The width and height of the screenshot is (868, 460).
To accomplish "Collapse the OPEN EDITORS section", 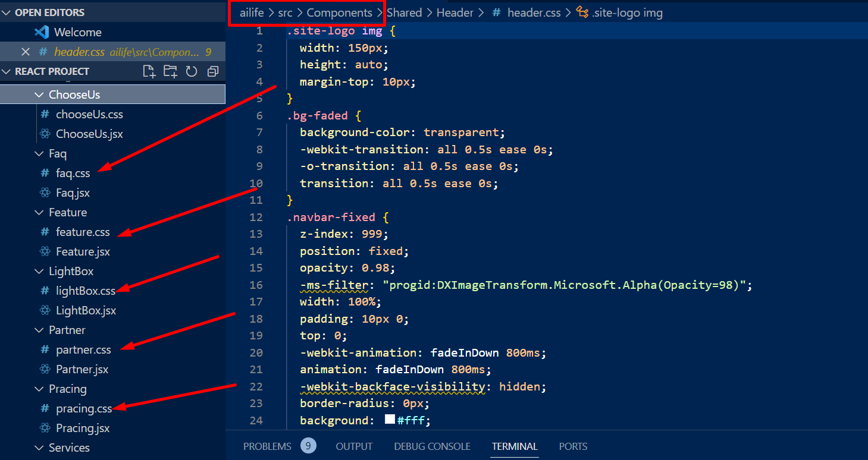I will point(7,12).
